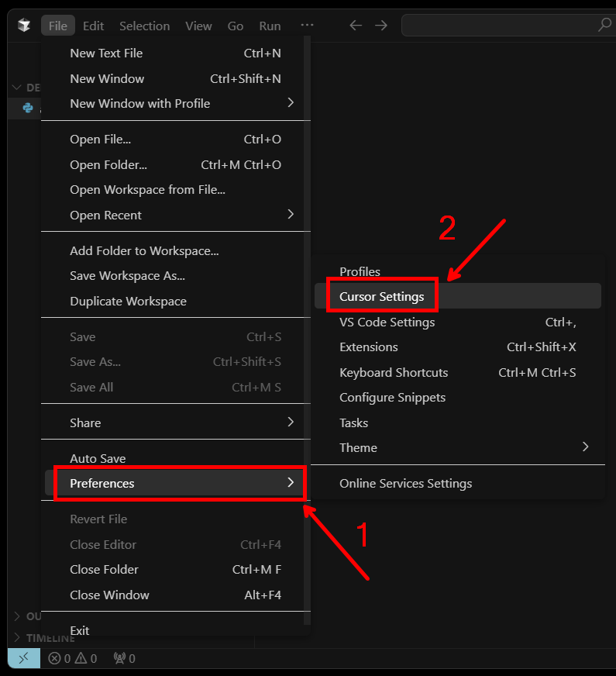
Task: Open the Go menu
Action: point(236,26)
